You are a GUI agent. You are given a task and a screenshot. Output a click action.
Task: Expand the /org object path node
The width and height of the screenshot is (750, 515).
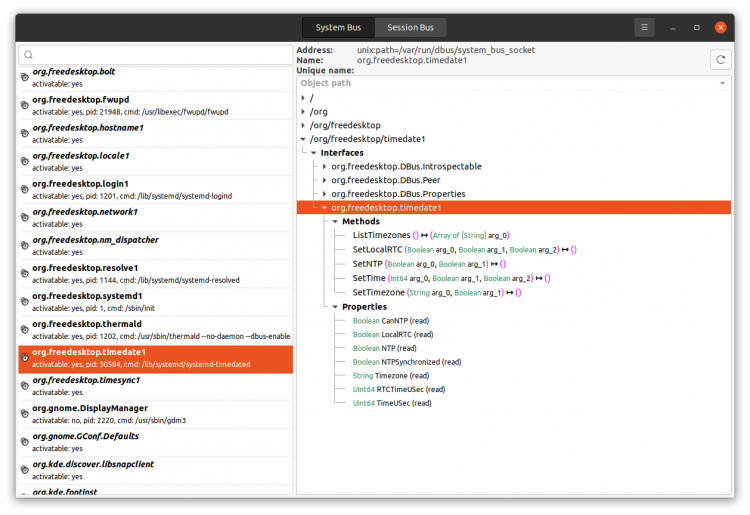305,112
